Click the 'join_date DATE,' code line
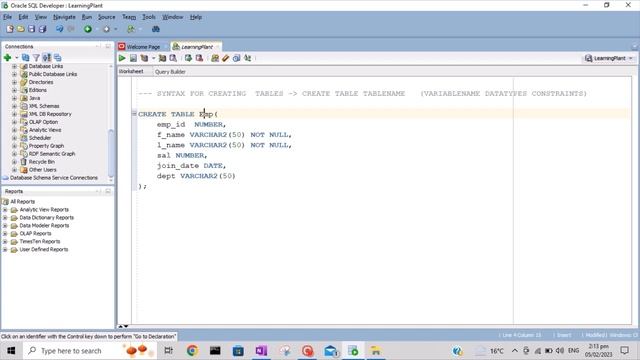 coord(191,166)
